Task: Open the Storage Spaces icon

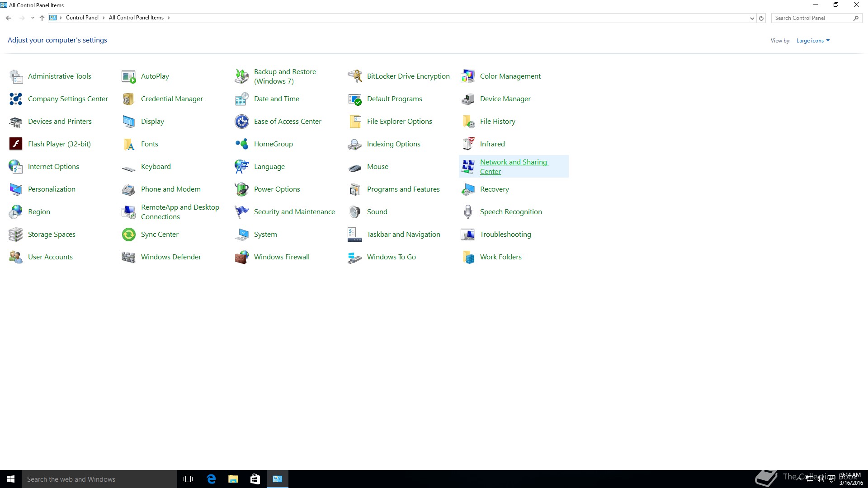Action: tap(16, 235)
